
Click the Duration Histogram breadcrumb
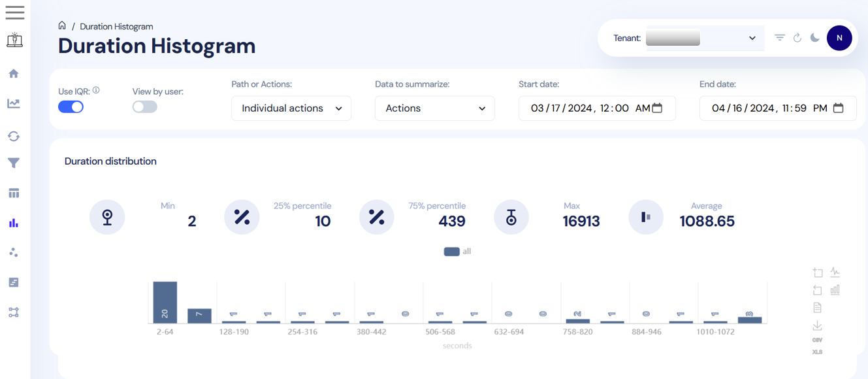click(x=116, y=26)
